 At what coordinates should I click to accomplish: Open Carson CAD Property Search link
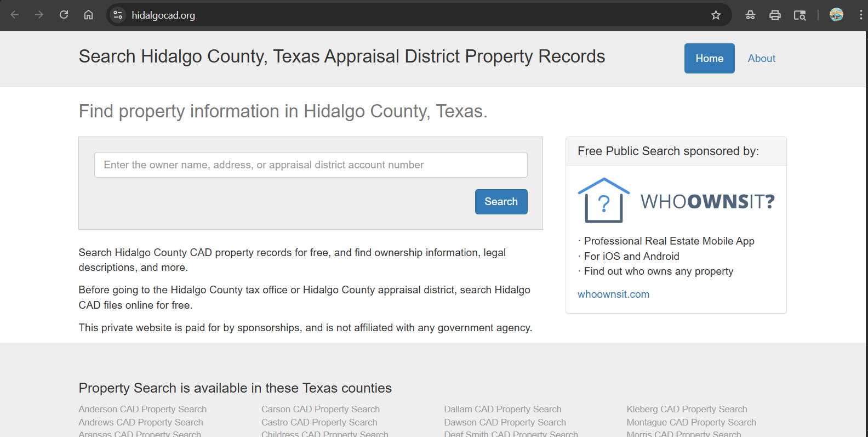tap(320, 409)
